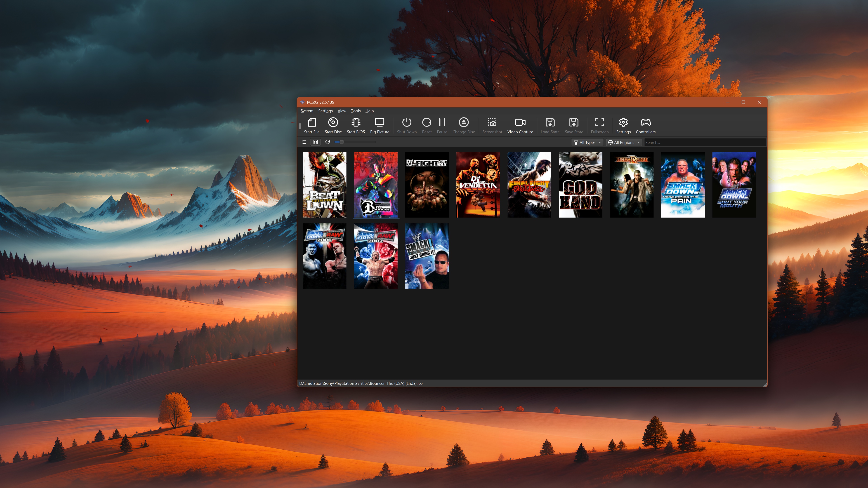The height and width of the screenshot is (488, 868).
Task: Select The Bouncer game cover
Action: [x=375, y=185]
